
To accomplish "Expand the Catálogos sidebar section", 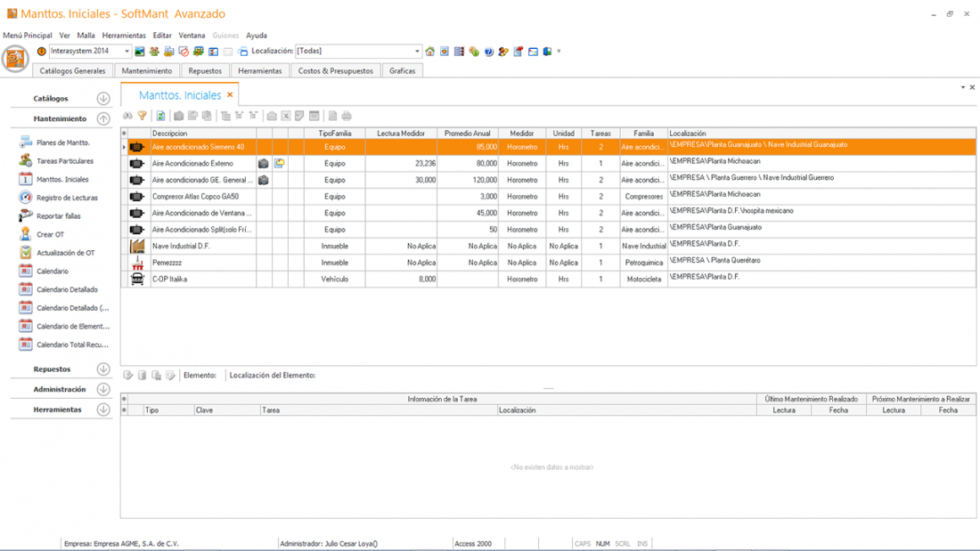I will pos(103,99).
